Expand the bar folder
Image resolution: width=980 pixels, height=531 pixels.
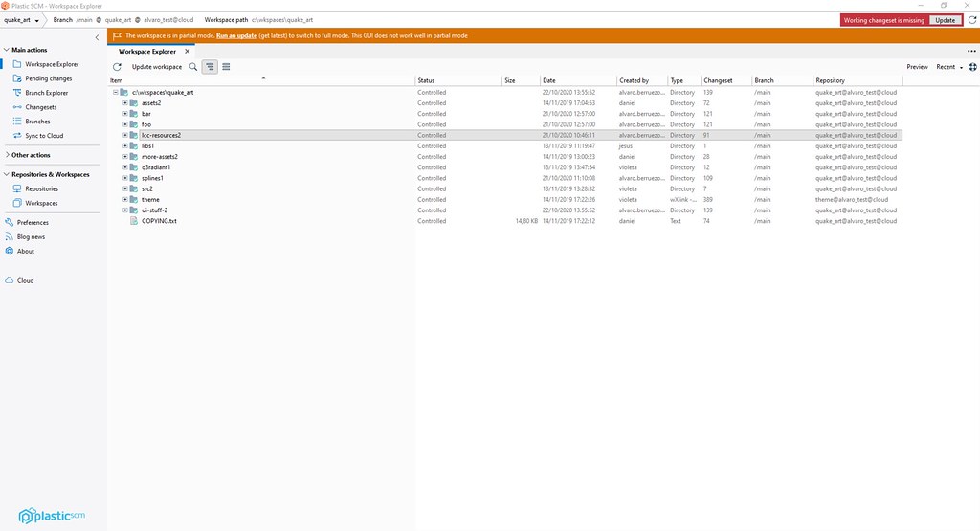pos(125,114)
